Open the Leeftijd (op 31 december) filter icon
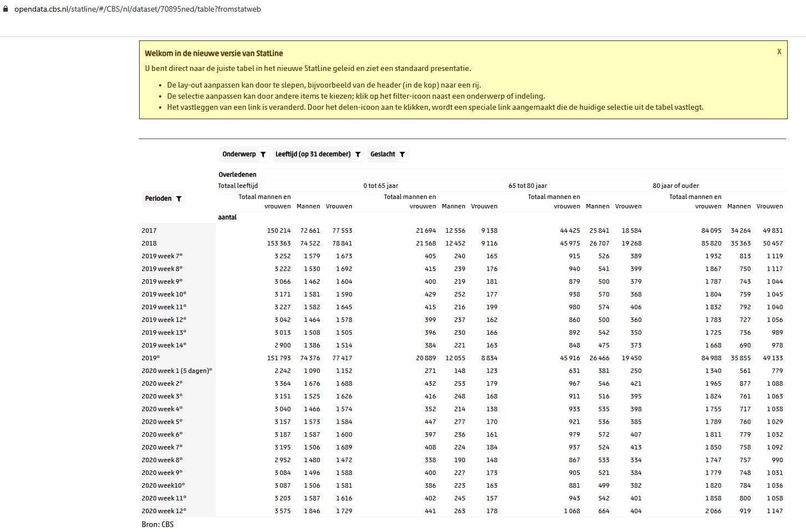The height and width of the screenshot is (532, 806). point(358,155)
